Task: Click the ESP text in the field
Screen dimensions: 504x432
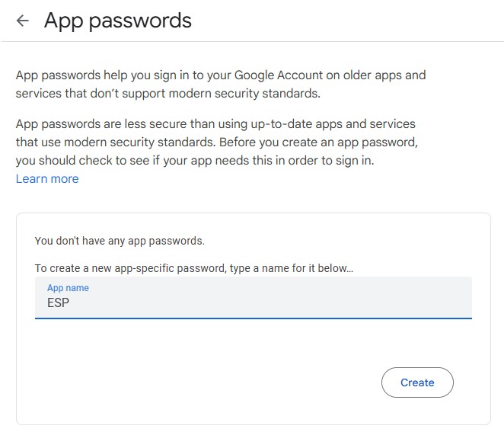Action: click(x=59, y=302)
